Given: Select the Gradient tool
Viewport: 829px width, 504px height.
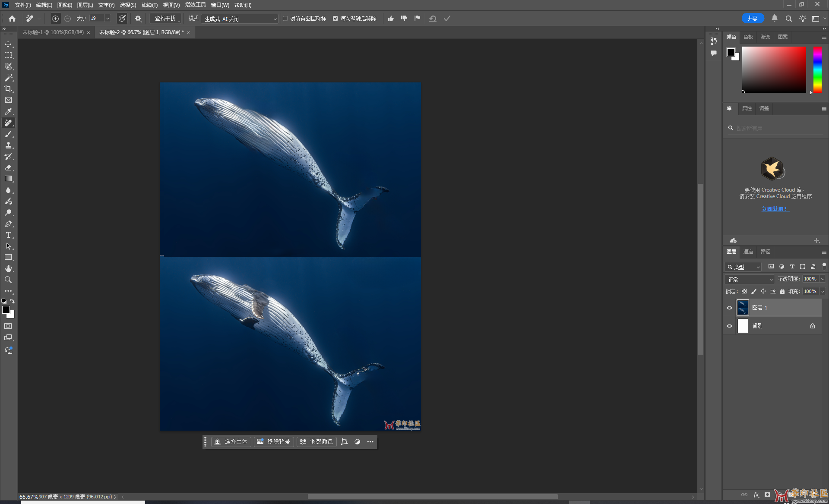Looking at the screenshot, I should (8, 179).
